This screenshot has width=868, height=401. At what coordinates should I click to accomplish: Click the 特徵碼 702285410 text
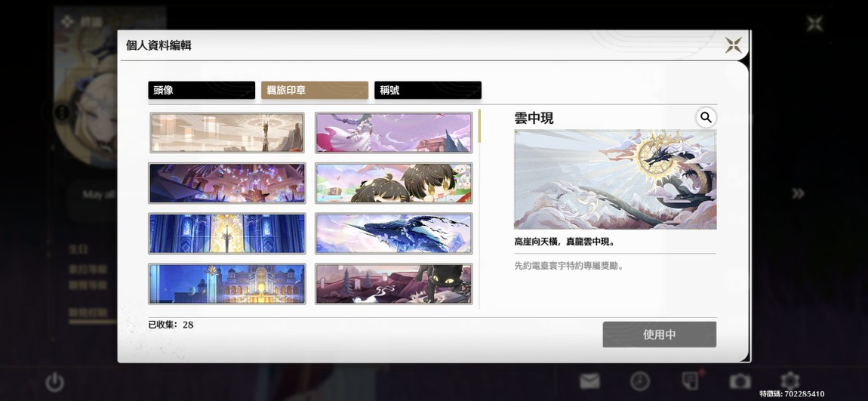[x=792, y=393]
